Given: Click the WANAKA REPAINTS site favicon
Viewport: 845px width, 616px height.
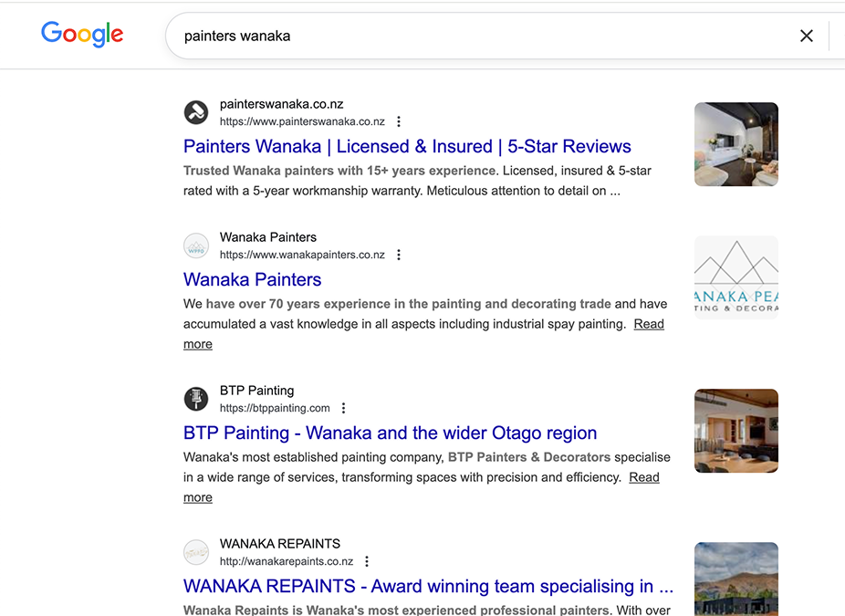Looking at the screenshot, I should (196, 552).
